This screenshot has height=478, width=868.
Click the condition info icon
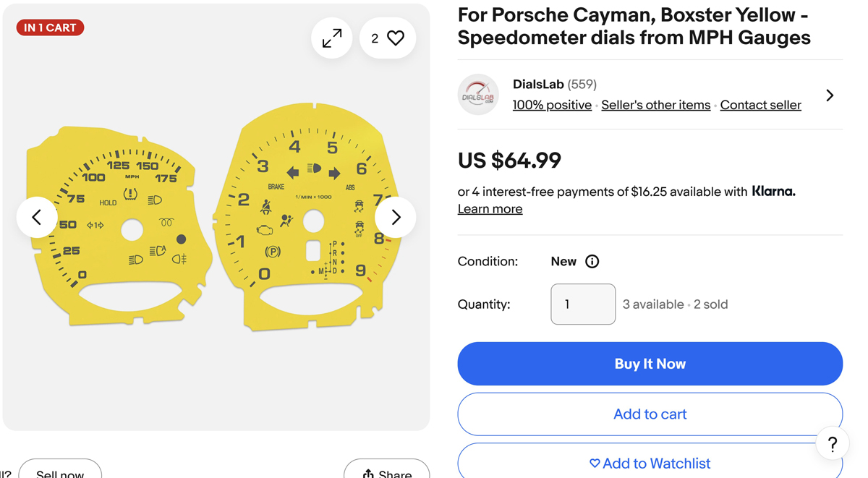point(592,262)
